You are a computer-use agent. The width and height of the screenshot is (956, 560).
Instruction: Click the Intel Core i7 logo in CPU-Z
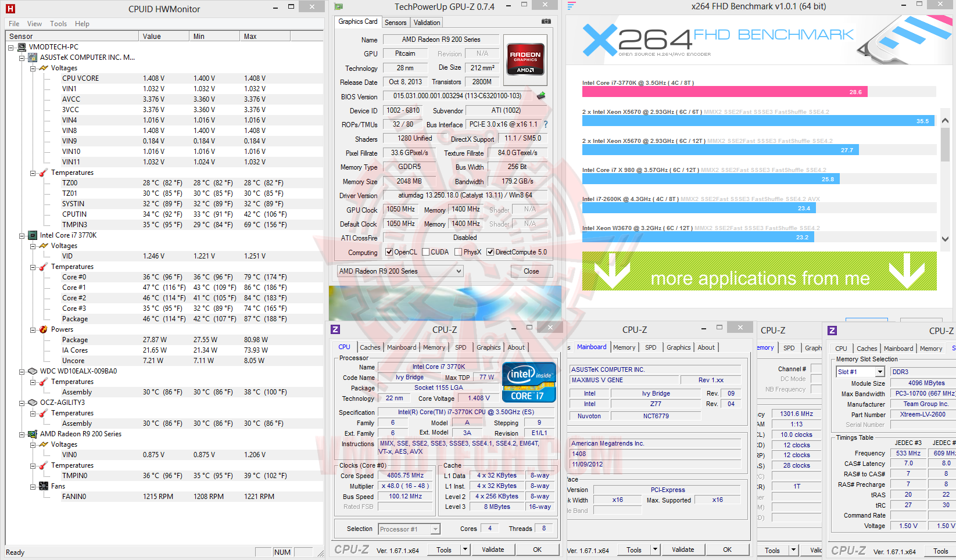pyautogui.click(x=529, y=382)
